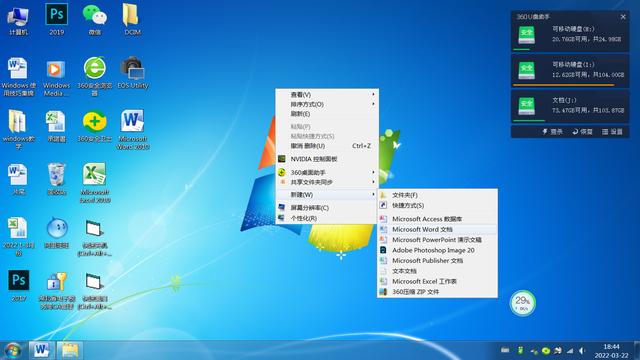Select the Microsoft Excel 2010 desktop shortcut

coord(94,183)
